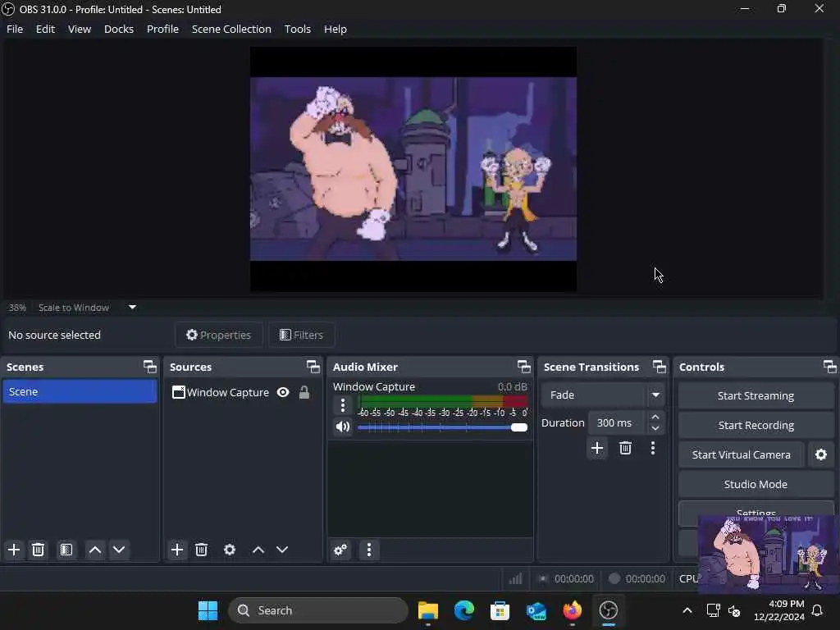Open transition properties three-dot menu
The width and height of the screenshot is (840, 630).
click(x=653, y=448)
